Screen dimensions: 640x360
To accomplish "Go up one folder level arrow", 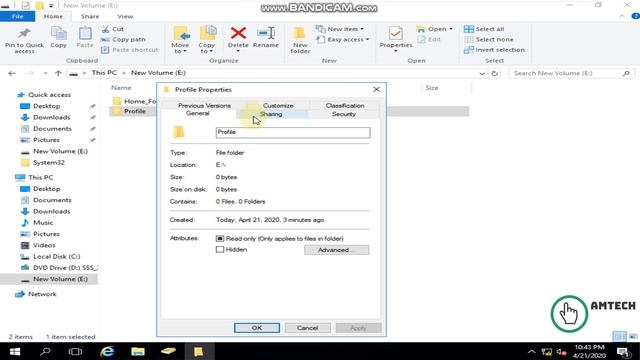I will (x=58, y=73).
